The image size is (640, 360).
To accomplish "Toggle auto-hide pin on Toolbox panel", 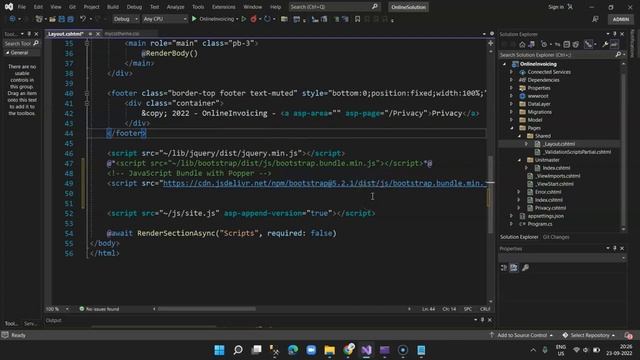I will tap(29, 34).
